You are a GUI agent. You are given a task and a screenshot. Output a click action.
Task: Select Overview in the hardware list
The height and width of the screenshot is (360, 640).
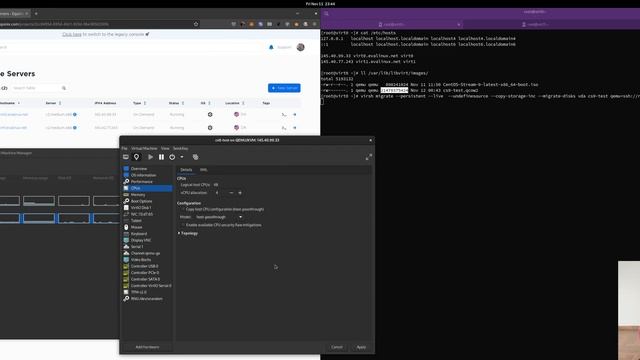(x=147, y=169)
